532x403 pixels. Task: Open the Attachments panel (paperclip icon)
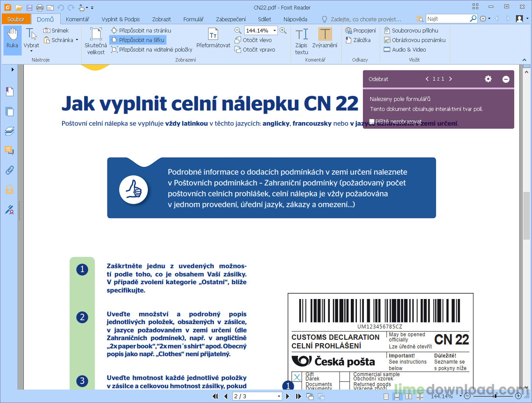pos(9,170)
